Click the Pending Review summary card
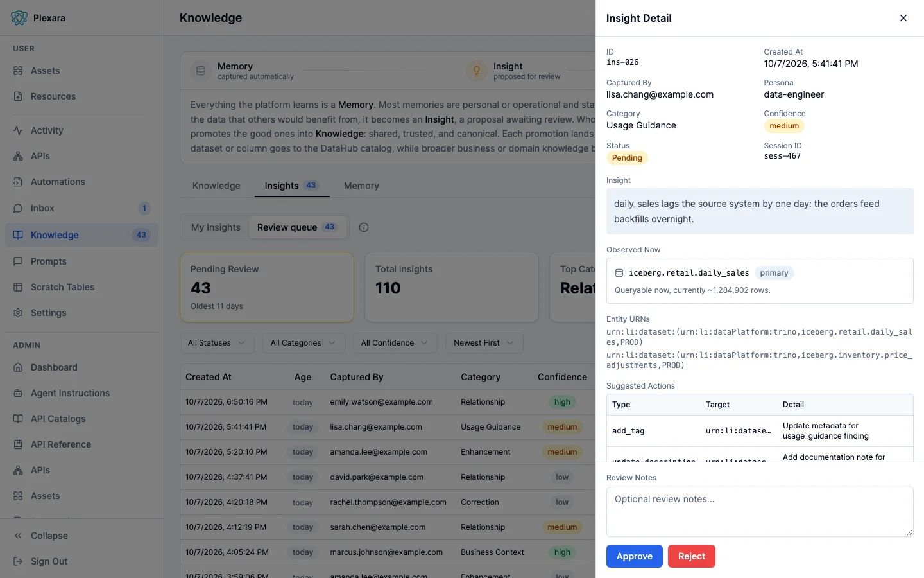The height and width of the screenshot is (578, 924). 267,287
